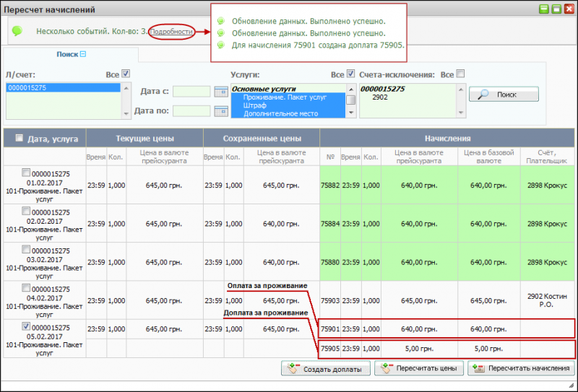578x392 pixels.
Task: Click the Поиск search button
Action: pyautogui.click(x=504, y=95)
